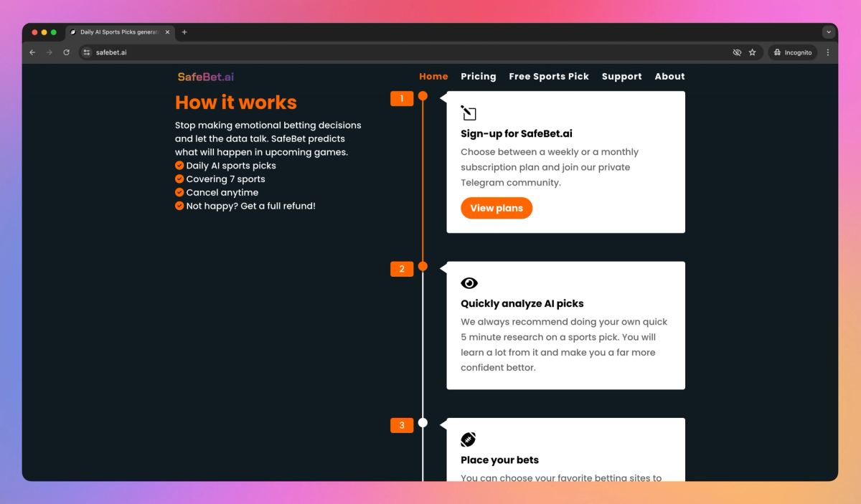The width and height of the screenshot is (861, 504).
Task: Click the browser forward arrow
Action: click(50, 52)
